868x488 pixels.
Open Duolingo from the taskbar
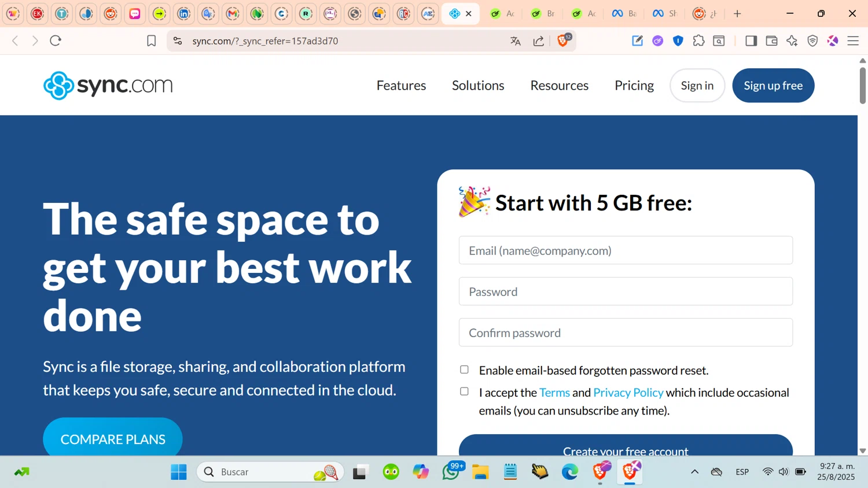click(x=391, y=472)
